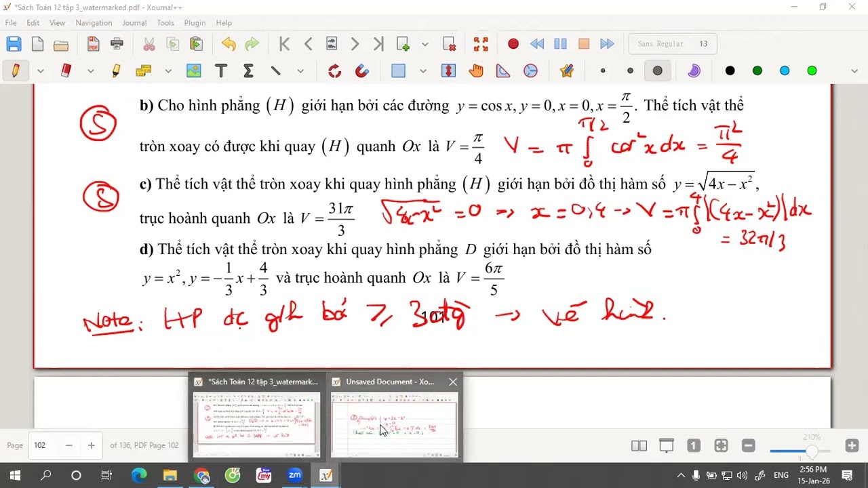Choose the draw line tool
This screenshot has height=488, width=868.
pos(275,70)
